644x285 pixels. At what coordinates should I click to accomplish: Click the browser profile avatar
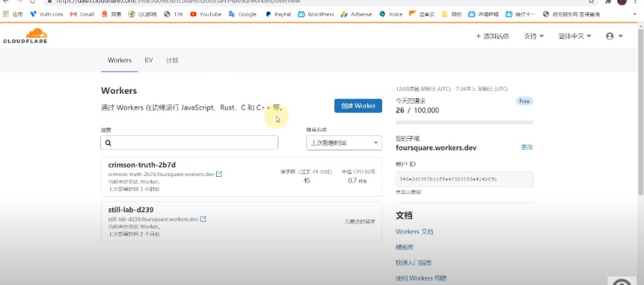click(623, 1)
